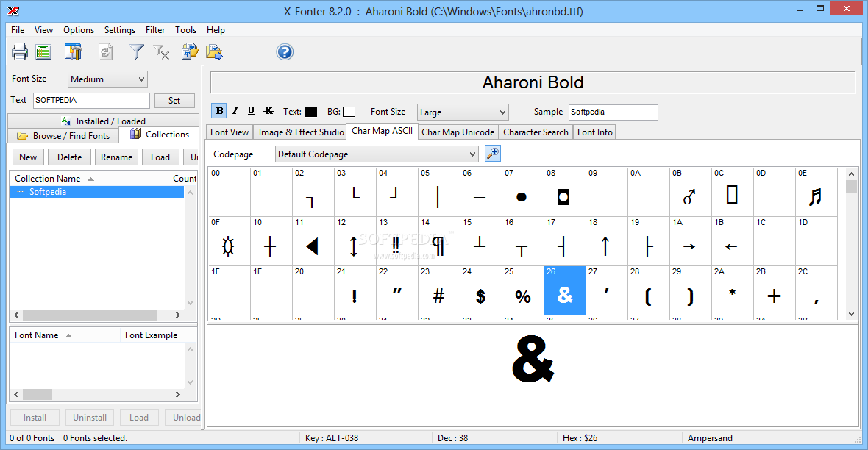This screenshot has height=450, width=868.
Task: Select the Softpedia collection row
Action: tap(97, 191)
